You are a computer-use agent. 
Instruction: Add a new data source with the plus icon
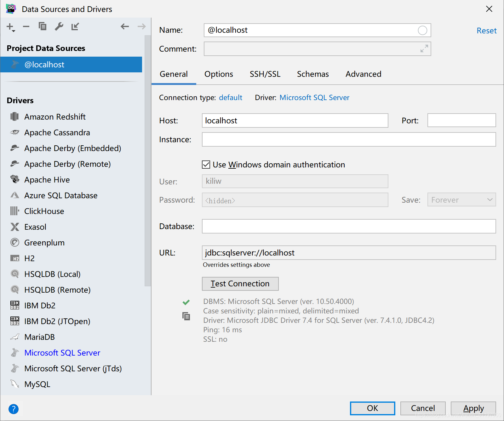pos(9,27)
